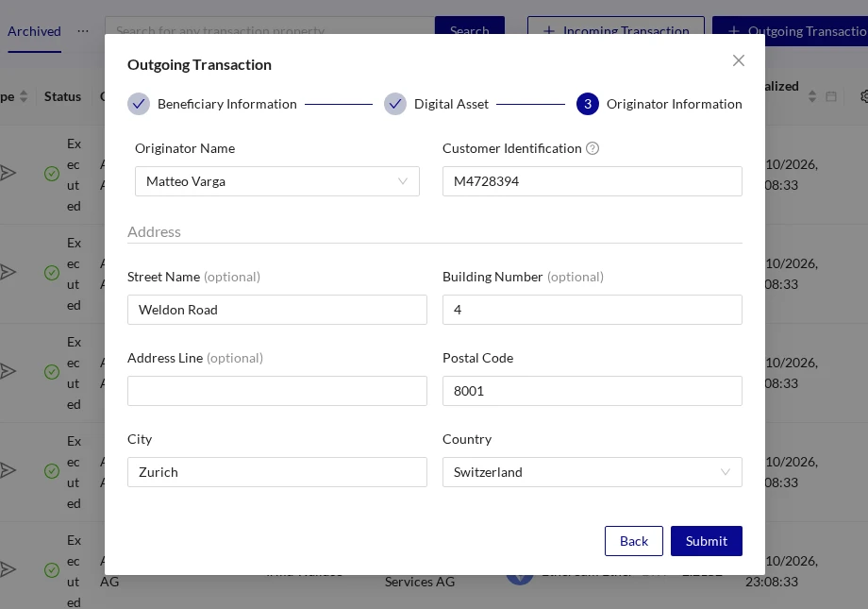Switch to the Archived tab
The image size is (868, 609).
pos(34,31)
